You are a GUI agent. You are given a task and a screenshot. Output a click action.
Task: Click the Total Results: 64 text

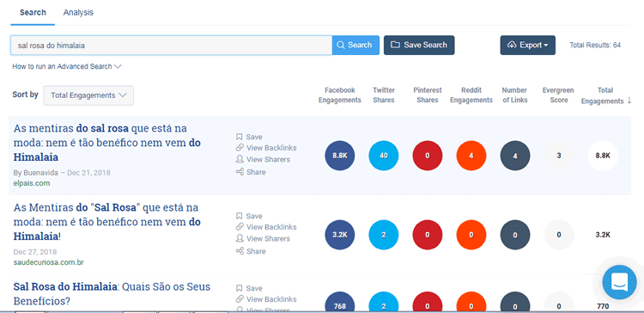(595, 46)
